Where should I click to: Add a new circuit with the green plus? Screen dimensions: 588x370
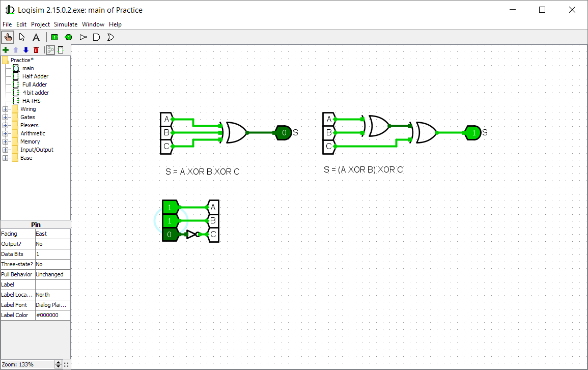point(5,50)
